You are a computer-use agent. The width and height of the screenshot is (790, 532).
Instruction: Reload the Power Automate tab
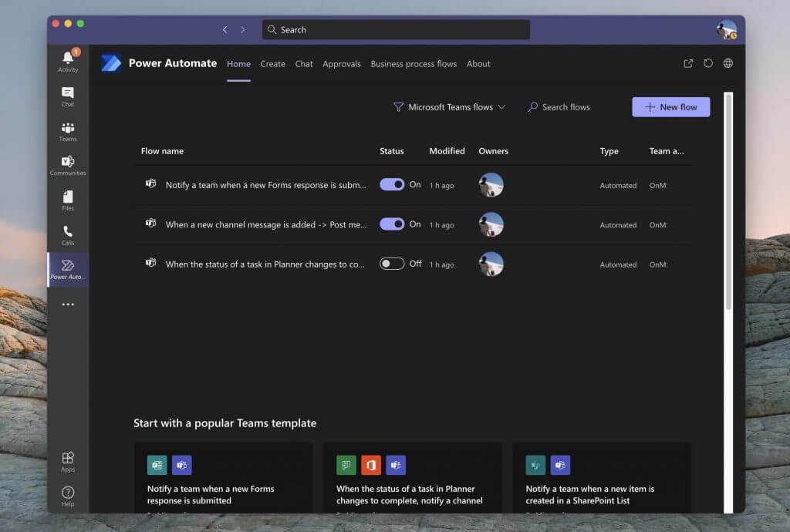point(708,63)
